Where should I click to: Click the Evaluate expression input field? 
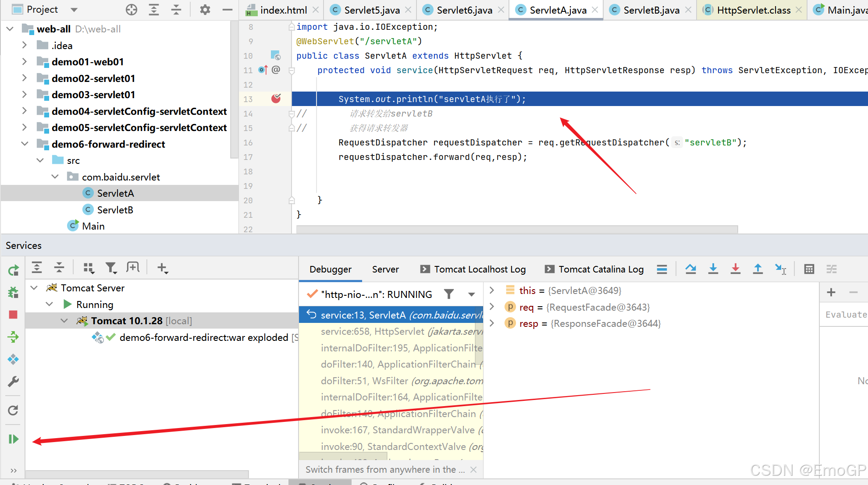(x=845, y=315)
